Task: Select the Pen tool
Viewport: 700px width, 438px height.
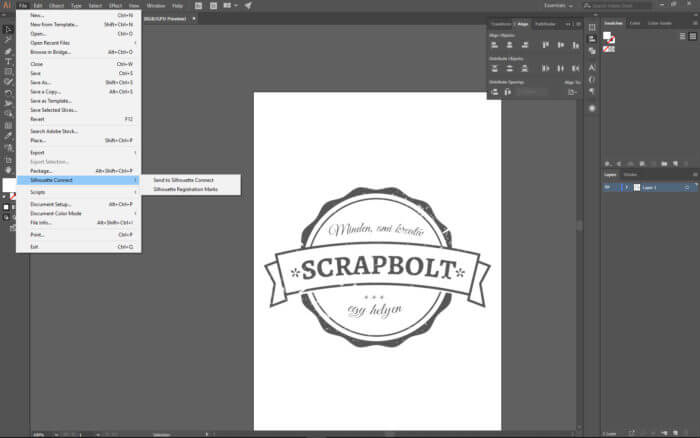Action: 8,51
